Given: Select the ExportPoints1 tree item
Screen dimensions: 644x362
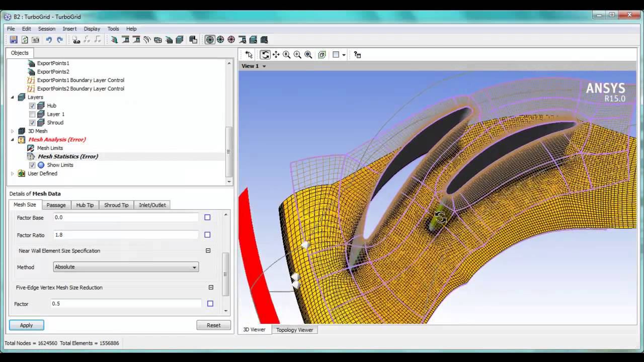Looking at the screenshot, I should click(53, 63).
